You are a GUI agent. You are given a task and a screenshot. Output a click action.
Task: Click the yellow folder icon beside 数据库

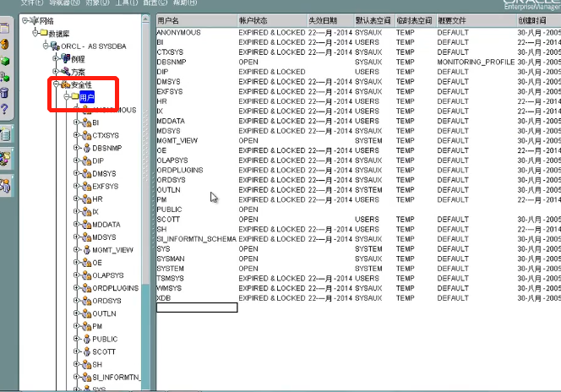[x=44, y=33]
